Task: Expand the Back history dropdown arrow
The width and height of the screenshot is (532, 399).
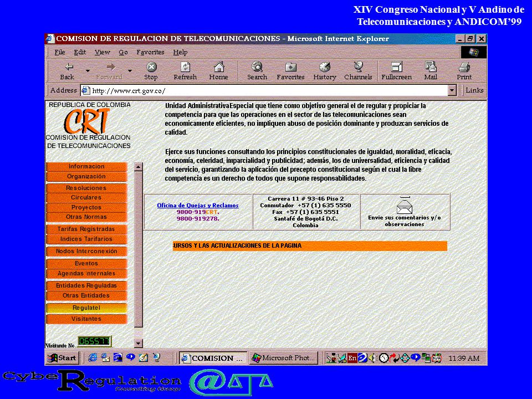Action: coord(88,71)
